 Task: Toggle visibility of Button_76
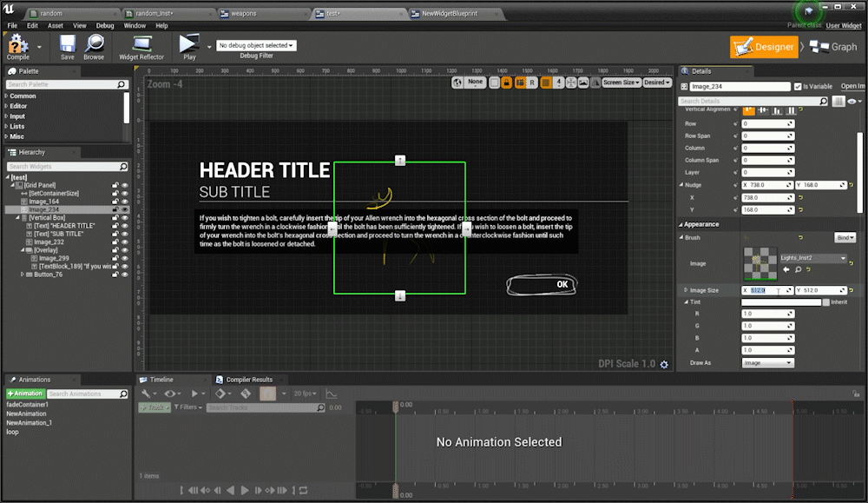(x=124, y=275)
